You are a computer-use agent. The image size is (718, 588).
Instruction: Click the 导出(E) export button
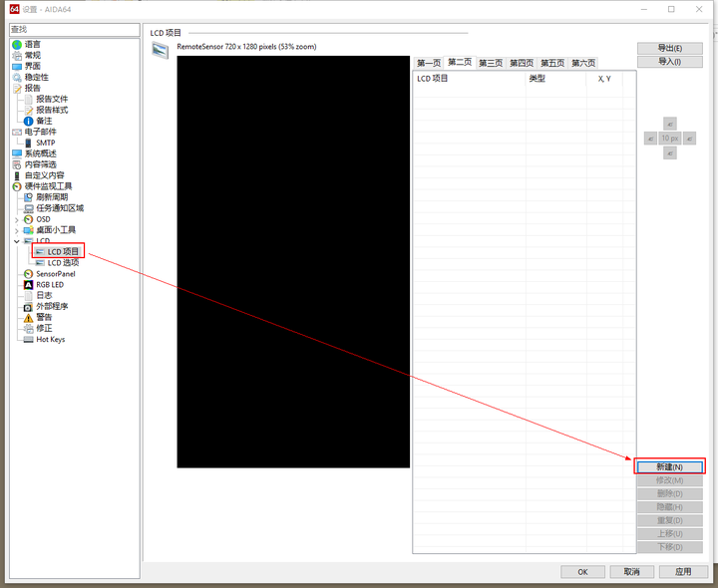(669, 48)
